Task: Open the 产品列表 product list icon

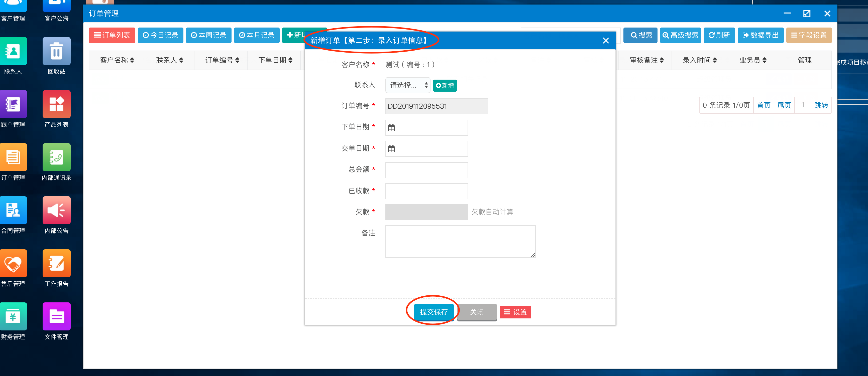Action: click(x=57, y=104)
